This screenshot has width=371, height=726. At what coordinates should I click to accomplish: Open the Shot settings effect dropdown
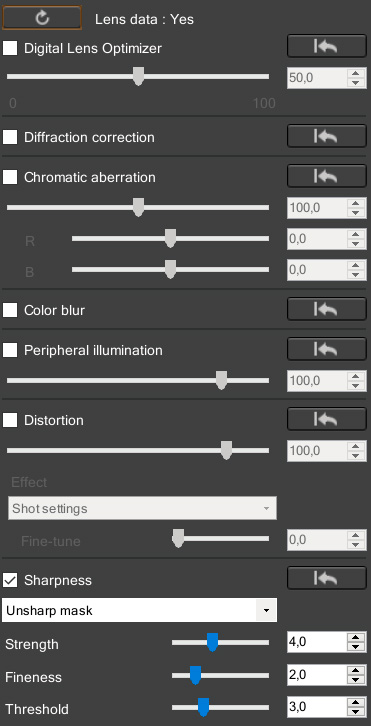142,508
